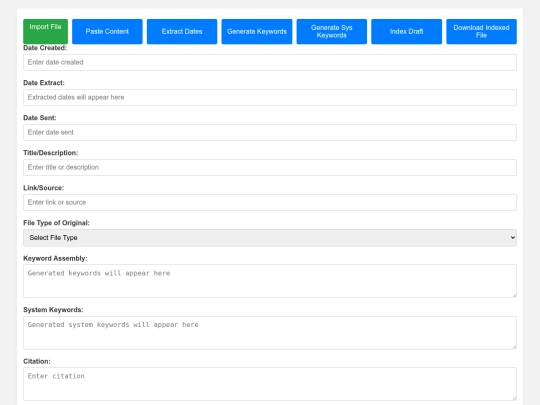Click File Type of Original label
Screen dimensions: 540x405
click(x=56, y=223)
